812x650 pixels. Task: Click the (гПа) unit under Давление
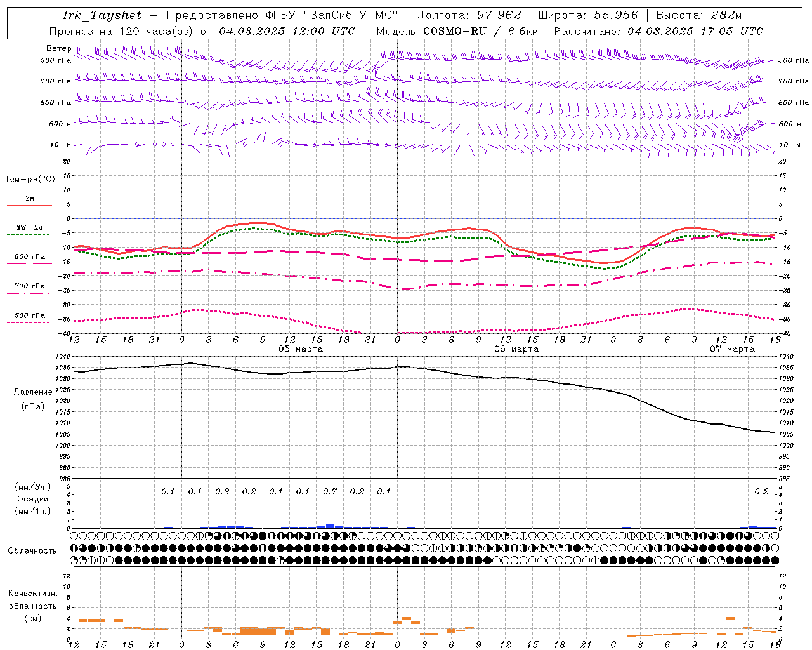click(x=33, y=406)
